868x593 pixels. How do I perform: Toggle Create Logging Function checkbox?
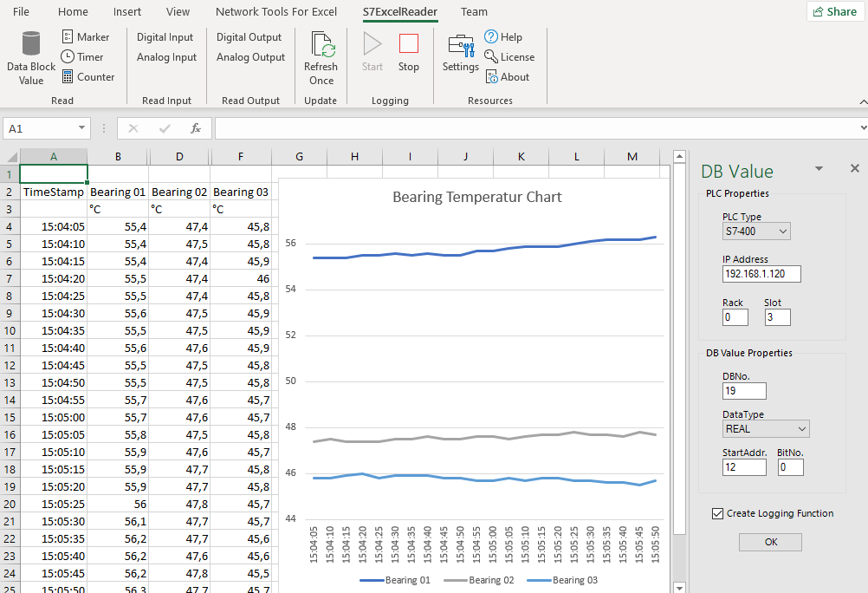[x=717, y=514]
